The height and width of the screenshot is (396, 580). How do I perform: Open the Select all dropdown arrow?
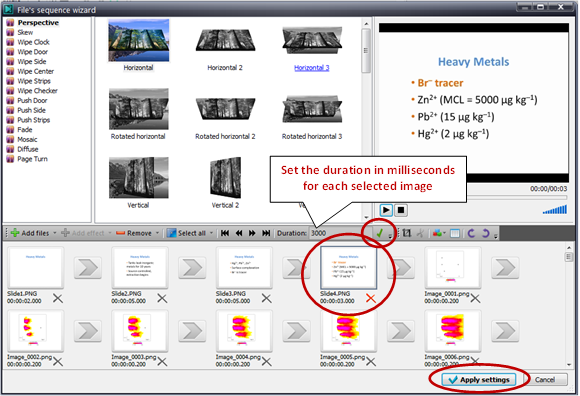click(212, 233)
